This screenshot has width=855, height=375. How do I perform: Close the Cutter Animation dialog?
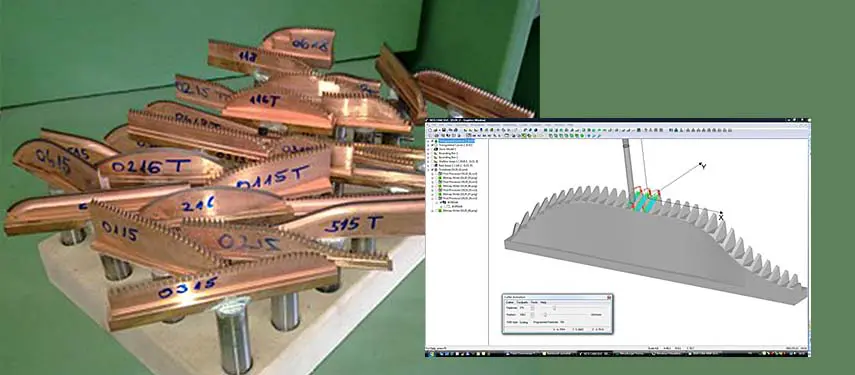point(609,298)
